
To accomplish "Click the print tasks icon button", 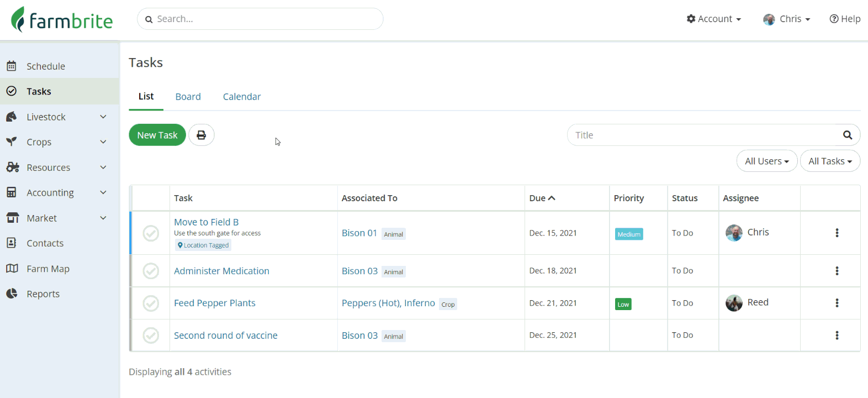I will (x=202, y=135).
